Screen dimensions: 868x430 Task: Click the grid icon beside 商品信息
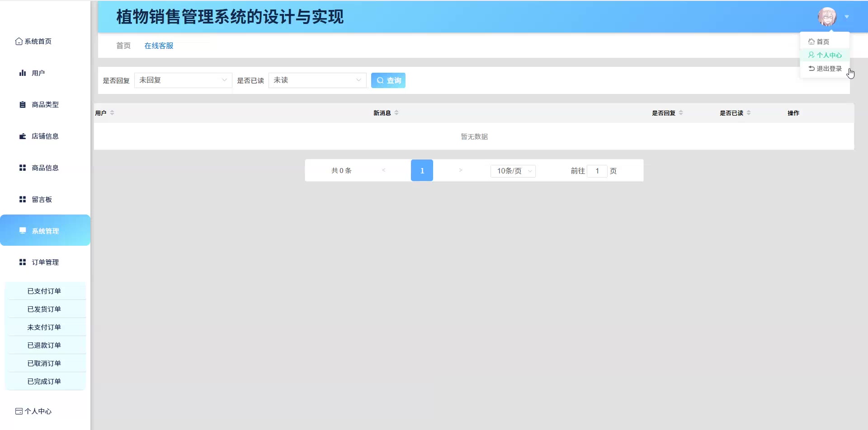(x=23, y=168)
